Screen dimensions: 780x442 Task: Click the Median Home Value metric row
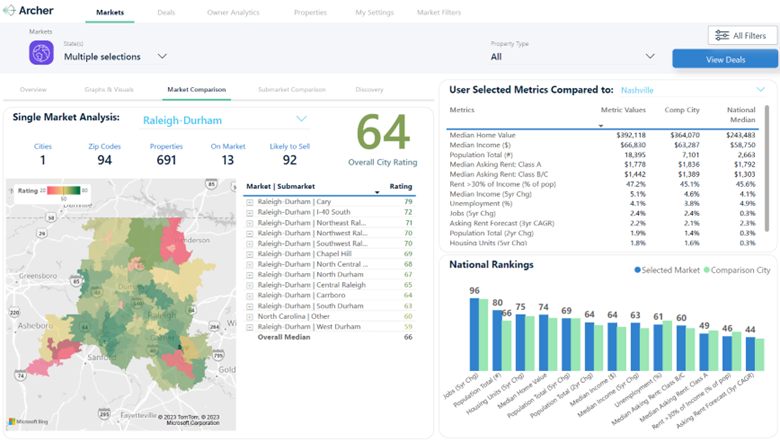[x=602, y=135]
